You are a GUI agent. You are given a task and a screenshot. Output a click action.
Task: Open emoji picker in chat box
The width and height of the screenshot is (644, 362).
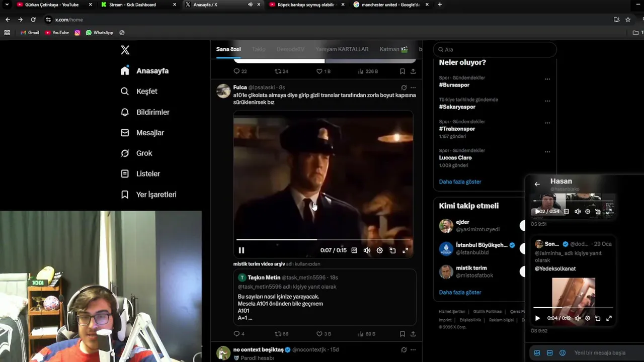(x=562, y=353)
